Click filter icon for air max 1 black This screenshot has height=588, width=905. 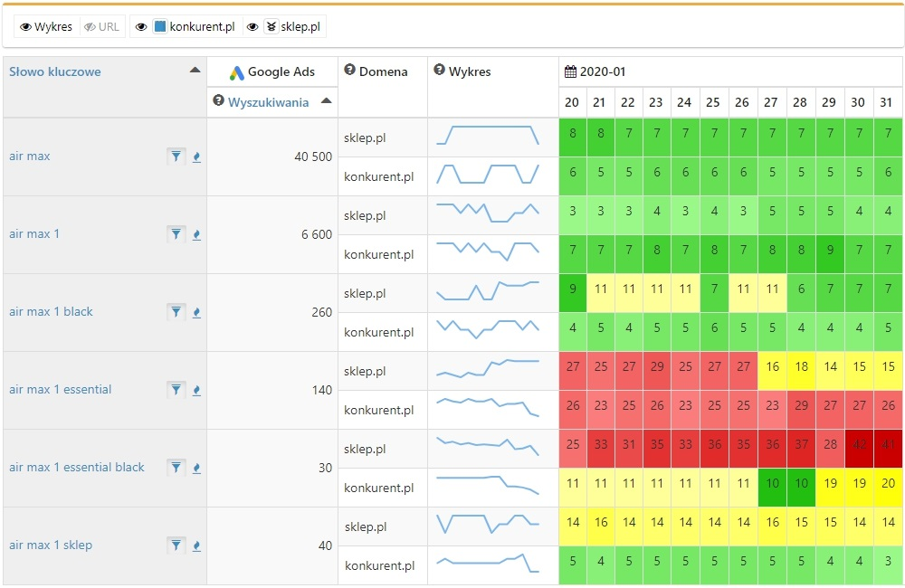[x=176, y=312]
